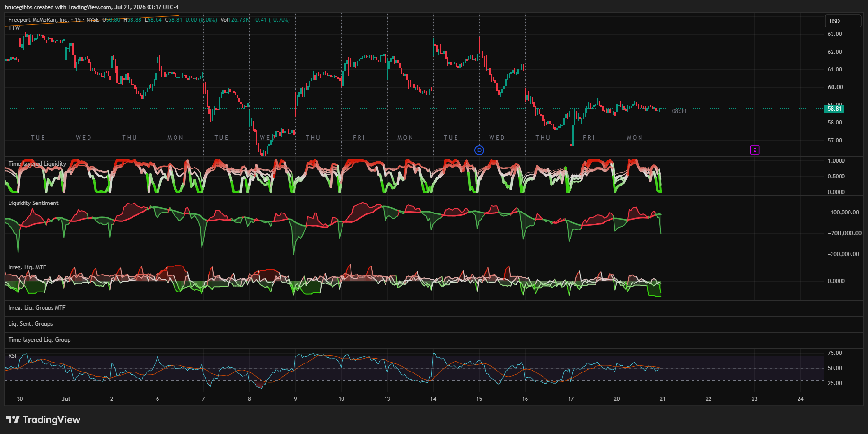Click date 14 on the time axis
868x434 pixels.
tap(433, 399)
